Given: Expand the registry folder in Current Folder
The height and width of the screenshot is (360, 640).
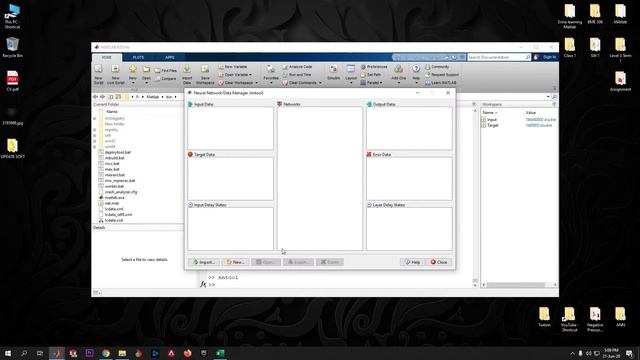Looking at the screenshot, I should coord(95,130).
